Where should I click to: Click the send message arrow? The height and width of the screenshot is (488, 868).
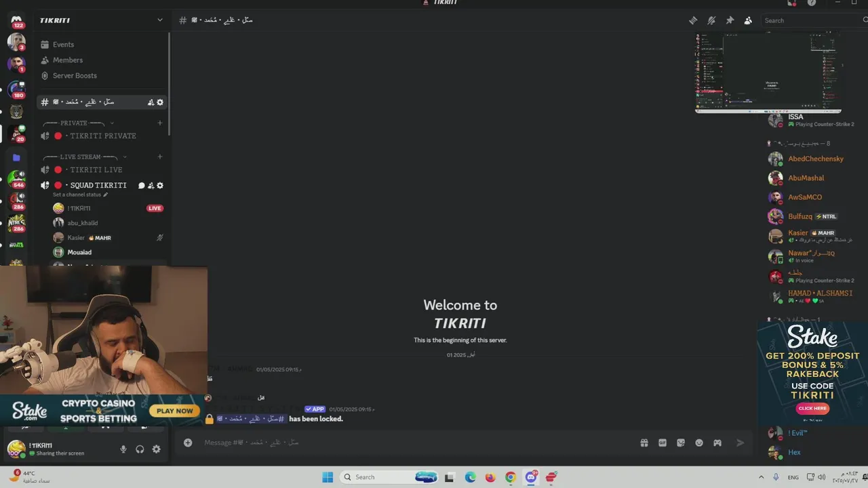pyautogui.click(x=741, y=443)
